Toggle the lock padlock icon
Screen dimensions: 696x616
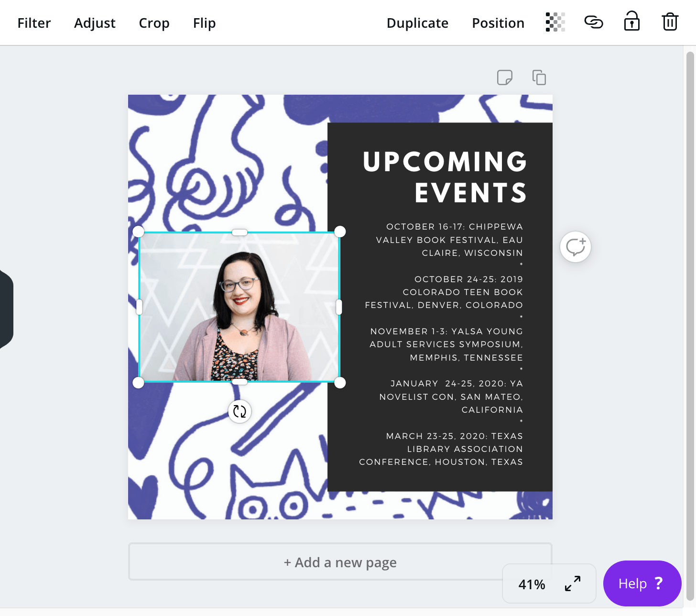[632, 22]
